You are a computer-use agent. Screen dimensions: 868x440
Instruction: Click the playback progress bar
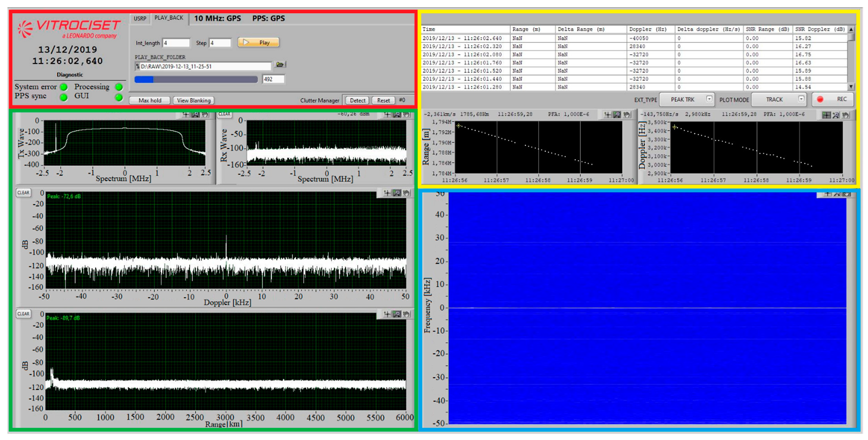click(196, 80)
